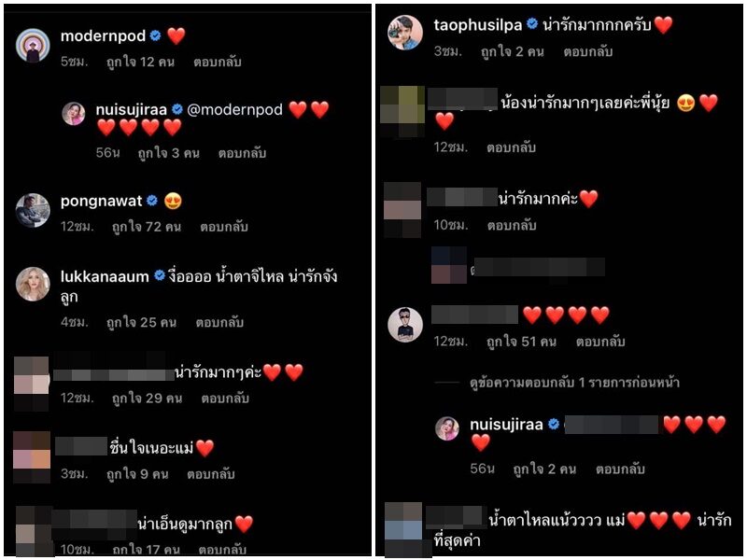Open nuisujiraa avatar in modernpod reply

(74, 114)
